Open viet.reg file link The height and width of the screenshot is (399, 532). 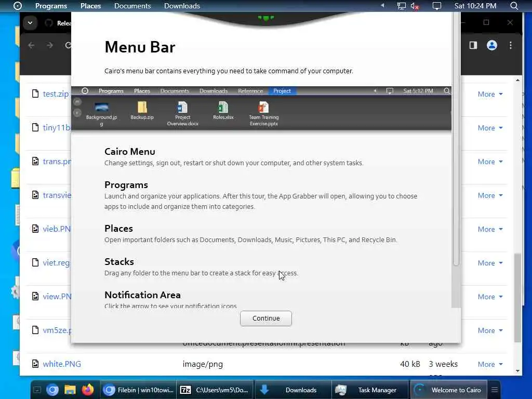tap(56, 262)
